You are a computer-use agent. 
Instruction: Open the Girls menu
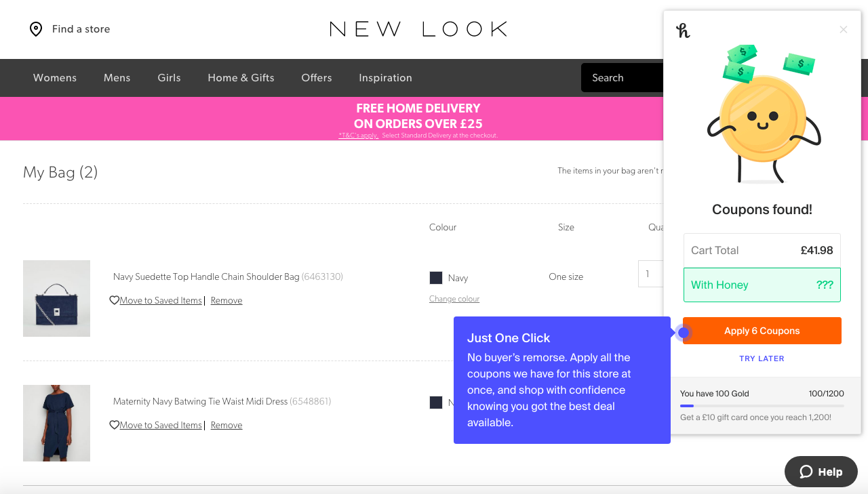[169, 78]
